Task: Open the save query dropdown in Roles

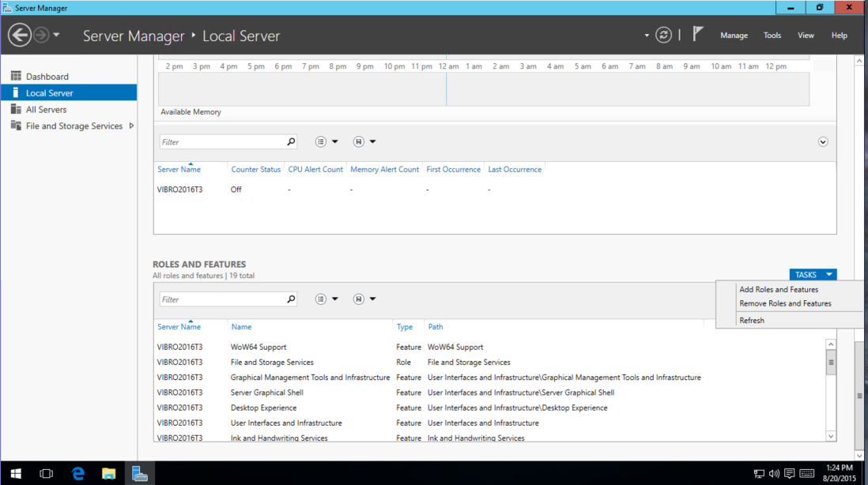Action: 364,299
